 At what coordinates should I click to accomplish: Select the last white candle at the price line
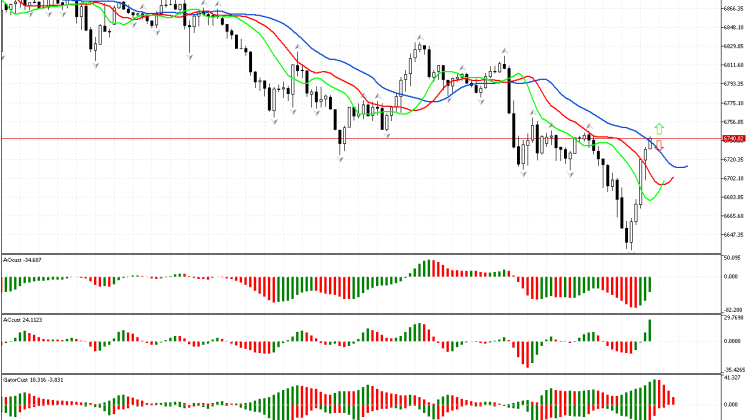(652, 143)
